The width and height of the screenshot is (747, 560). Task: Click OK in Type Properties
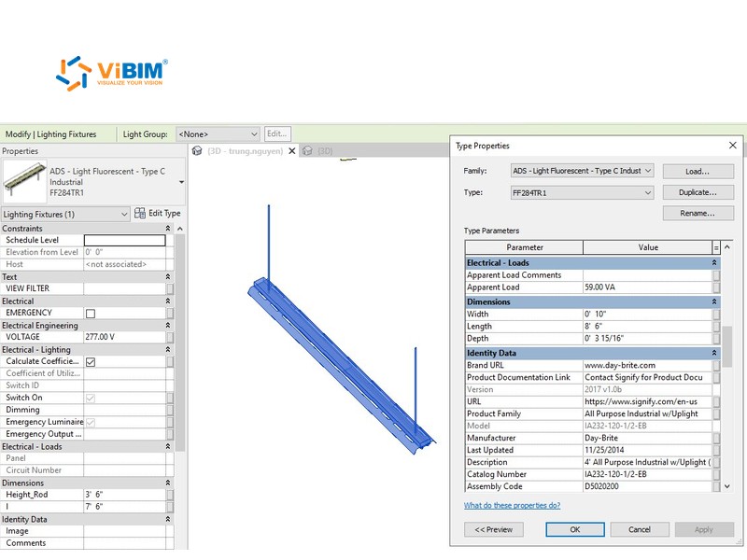[x=575, y=529]
